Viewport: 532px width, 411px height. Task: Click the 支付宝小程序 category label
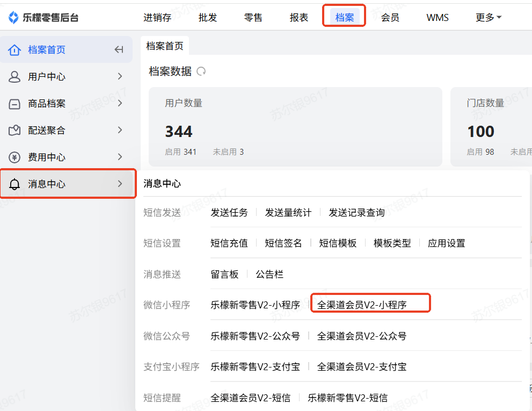click(x=171, y=367)
